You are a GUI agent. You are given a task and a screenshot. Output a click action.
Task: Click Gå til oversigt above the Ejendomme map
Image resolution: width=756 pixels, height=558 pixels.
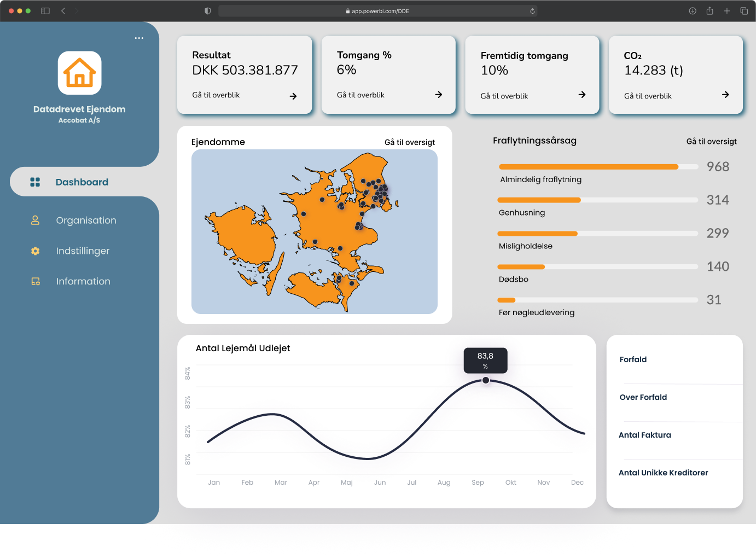coord(410,142)
